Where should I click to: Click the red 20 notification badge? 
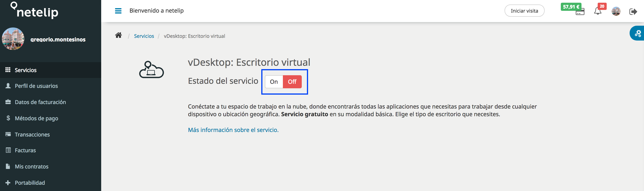click(602, 6)
